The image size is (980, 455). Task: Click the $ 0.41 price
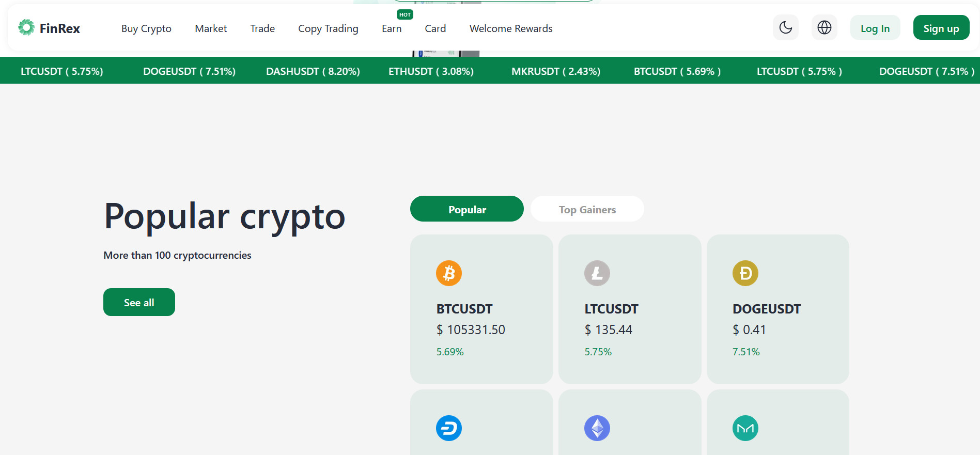tap(749, 330)
